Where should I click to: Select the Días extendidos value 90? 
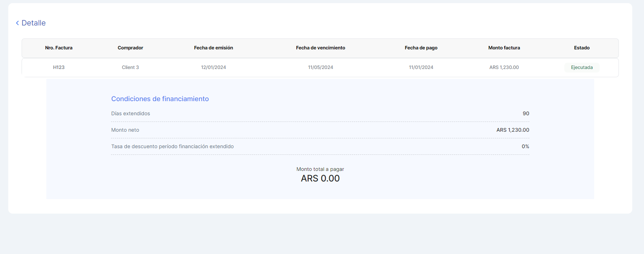[x=526, y=114]
